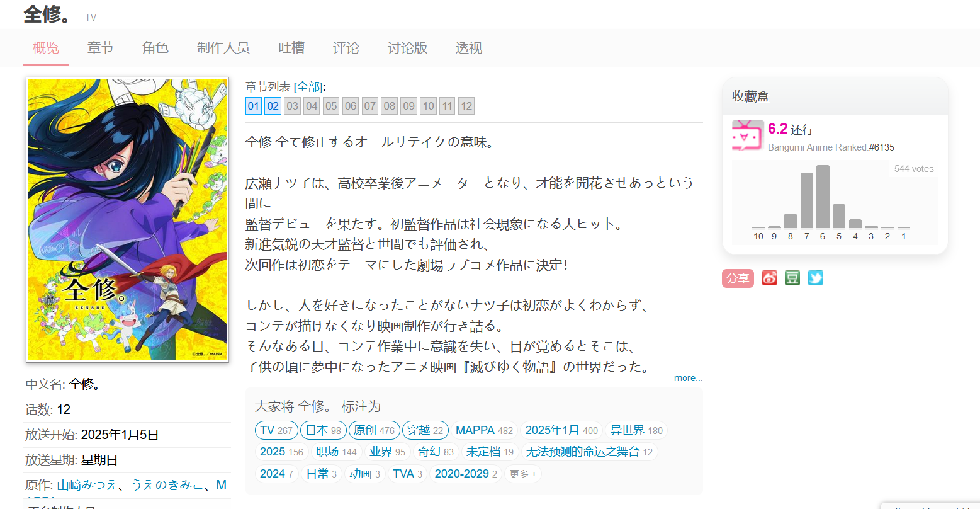Click the 2024 tag

coord(276,474)
